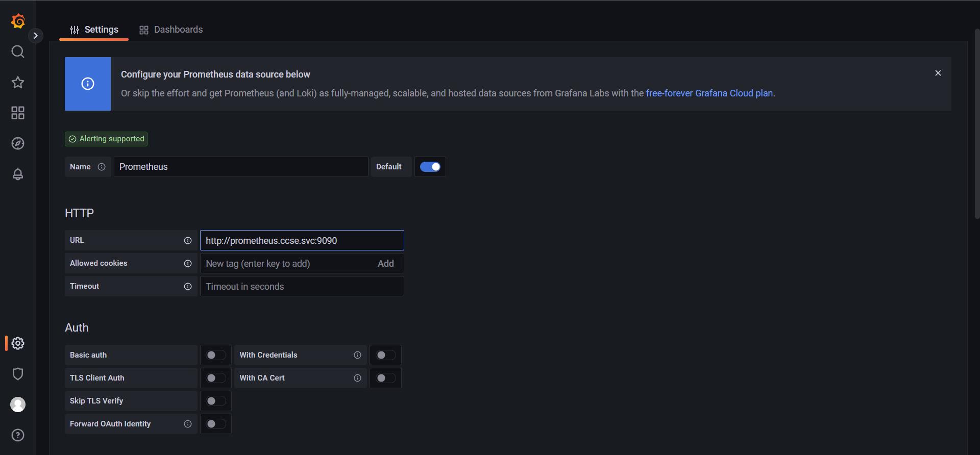The height and width of the screenshot is (455, 980).
Task: Expand the sidebar with chevron arrow
Action: (35, 36)
